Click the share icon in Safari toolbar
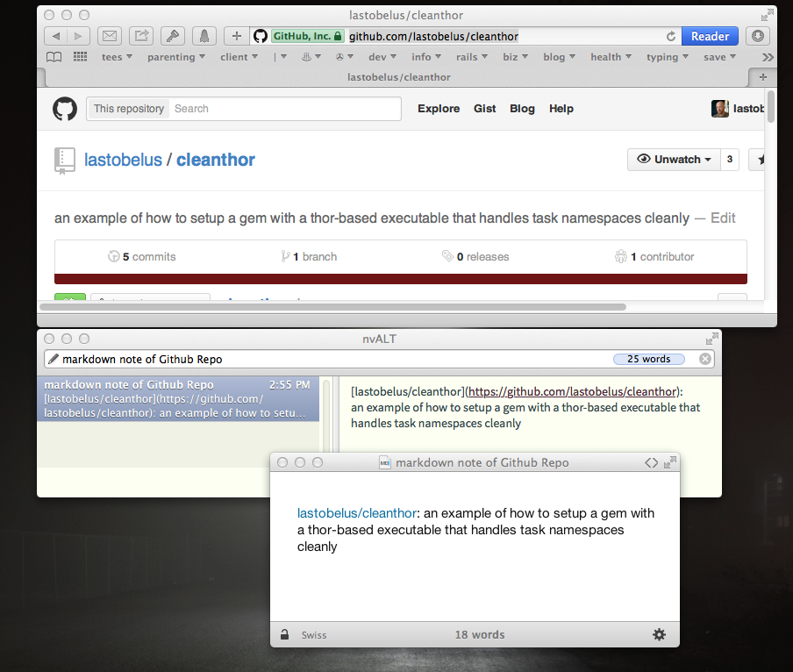This screenshot has width=793, height=672. pos(140,36)
